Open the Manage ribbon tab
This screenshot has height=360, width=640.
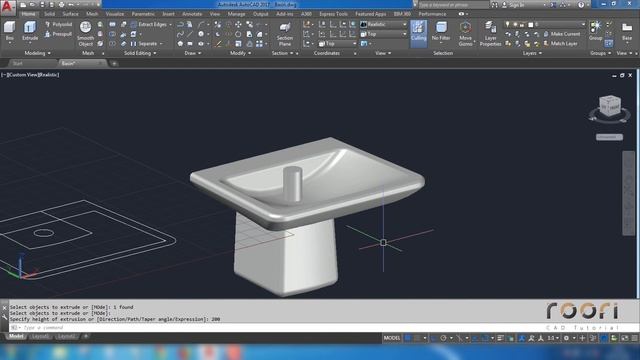click(236, 14)
